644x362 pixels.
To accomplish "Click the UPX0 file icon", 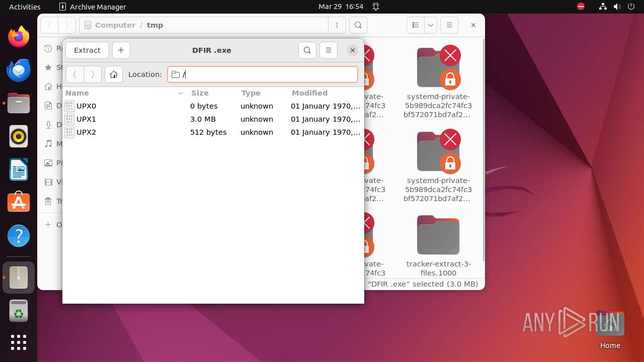I will point(69,106).
